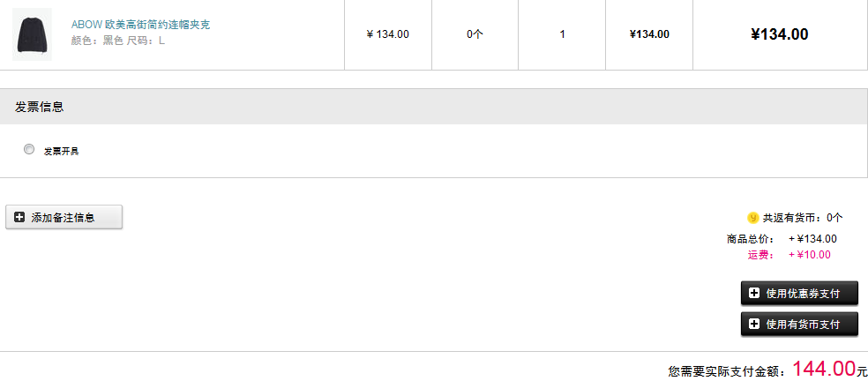Viewport: 868px width, 381px height.
Task: Click the quantity 1 cell
Action: pyautogui.click(x=562, y=34)
